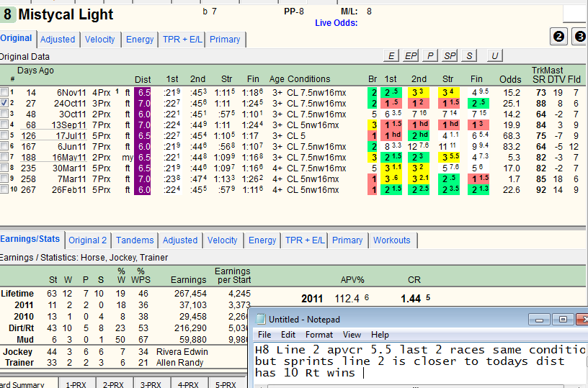Click the horse name Mistycal Light
The image size is (588, 388).
coord(66,15)
